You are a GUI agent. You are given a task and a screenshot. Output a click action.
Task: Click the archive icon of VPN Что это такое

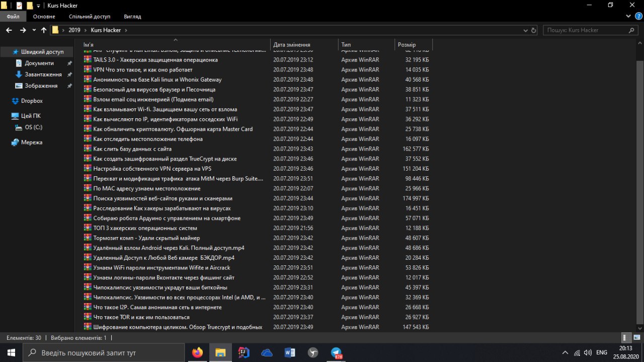tap(87, 69)
